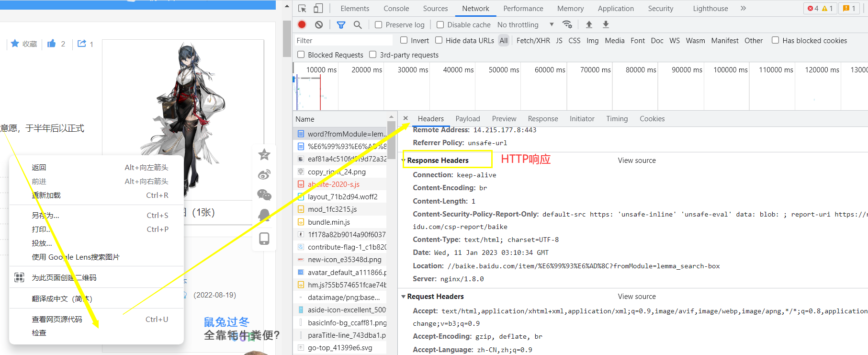Screen dimensions: 868x355
Task: Select request bundle.min.js
Action: point(340,222)
